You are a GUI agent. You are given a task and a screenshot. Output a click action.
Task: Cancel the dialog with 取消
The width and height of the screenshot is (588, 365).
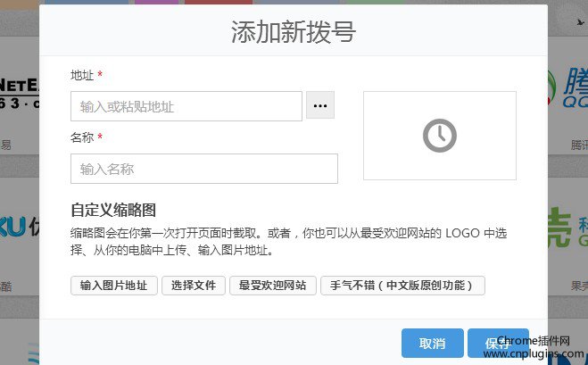pyautogui.click(x=432, y=344)
